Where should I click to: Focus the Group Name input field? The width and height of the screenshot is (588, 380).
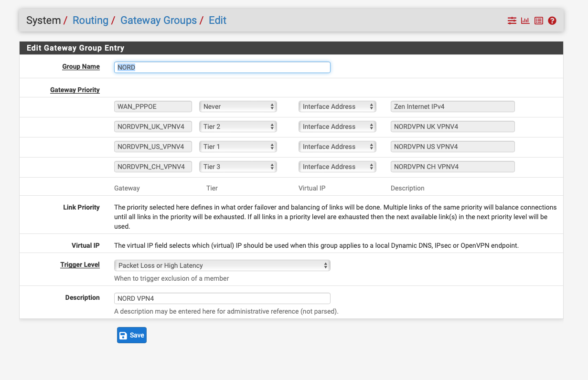click(222, 67)
